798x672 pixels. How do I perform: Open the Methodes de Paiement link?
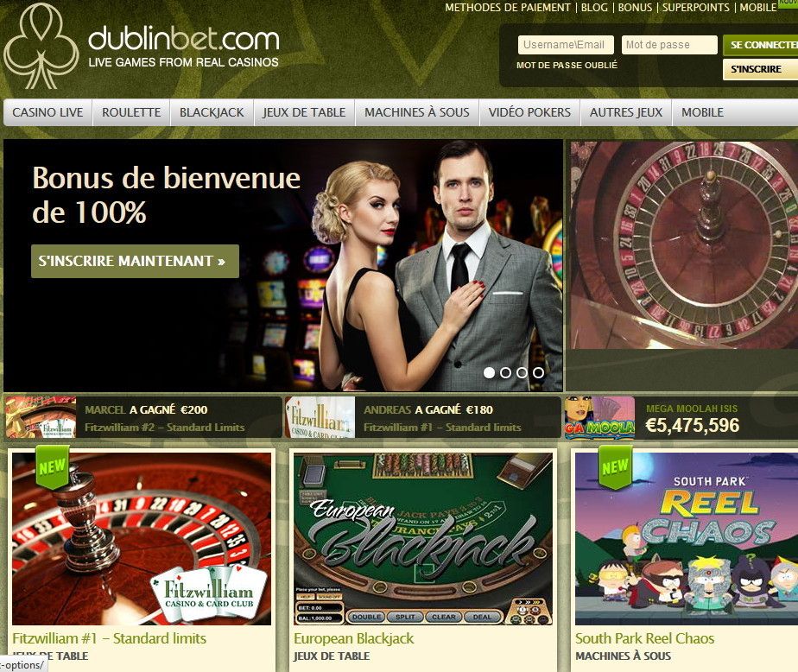point(508,8)
